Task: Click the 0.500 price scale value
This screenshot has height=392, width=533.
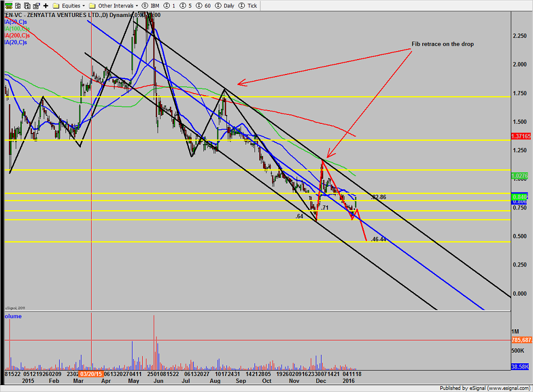Action: pos(520,236)
